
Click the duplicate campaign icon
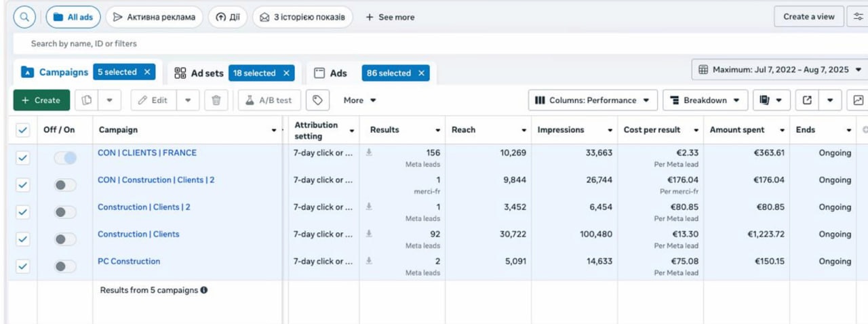(86, 100)
